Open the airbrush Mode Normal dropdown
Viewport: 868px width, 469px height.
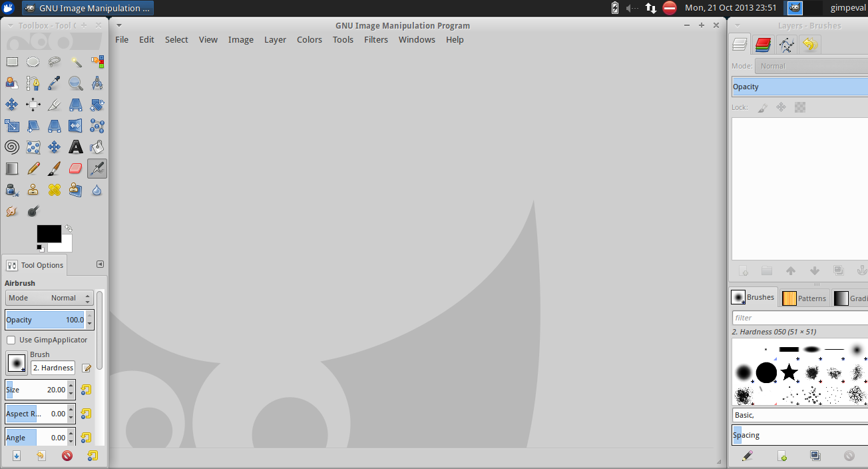(x=50, y=298)
